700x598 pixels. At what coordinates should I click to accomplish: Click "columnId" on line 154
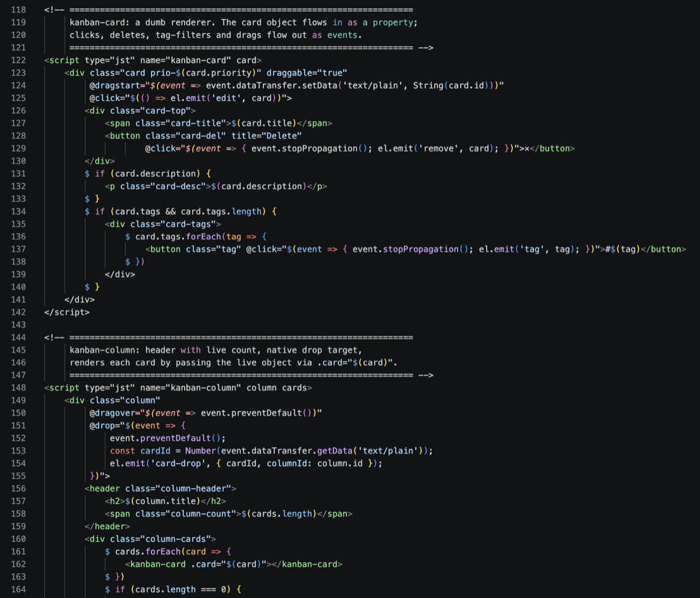point(286,464)
